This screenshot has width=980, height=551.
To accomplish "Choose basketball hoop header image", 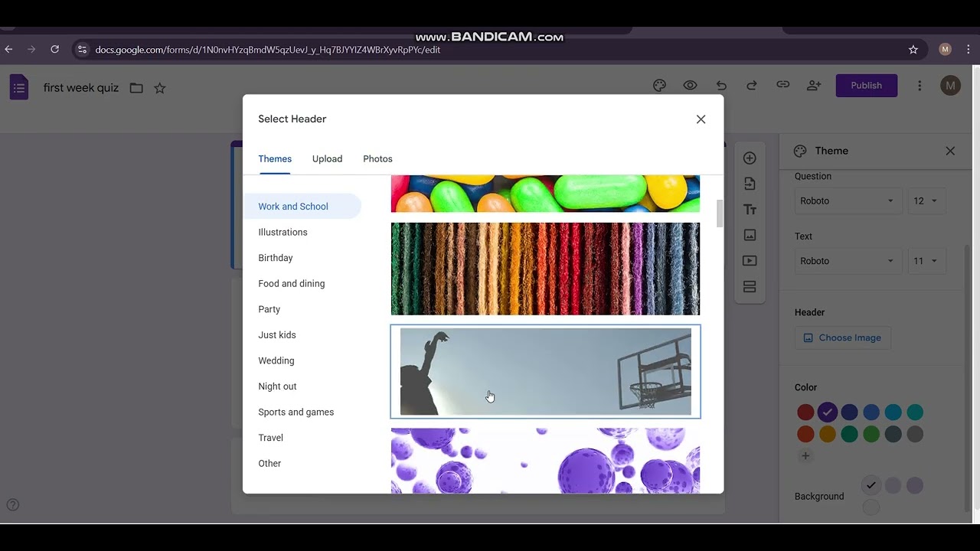I will coord(545,372).
